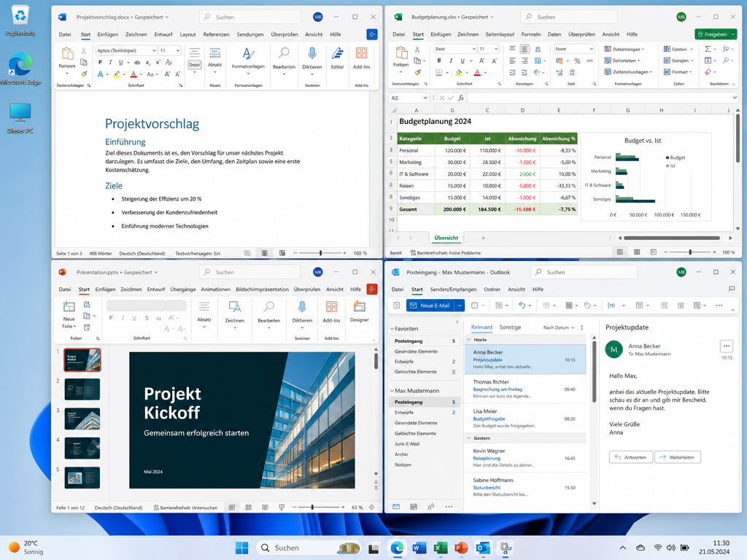Click the Diktieren microphone in Word

coord(311,53)
